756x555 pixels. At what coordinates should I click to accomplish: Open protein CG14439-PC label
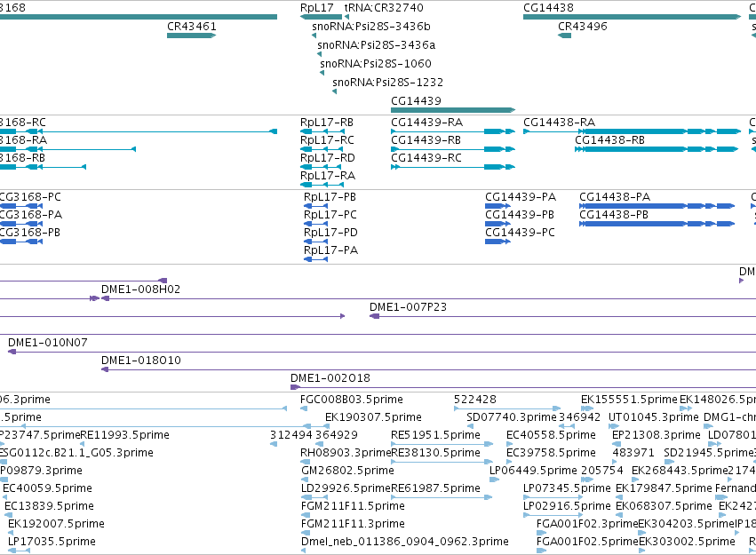[520, 233]
